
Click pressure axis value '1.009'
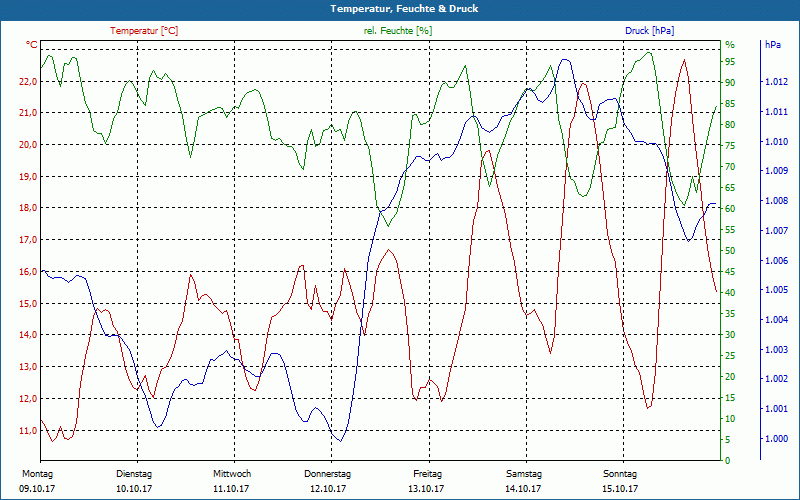pos(777,171)
